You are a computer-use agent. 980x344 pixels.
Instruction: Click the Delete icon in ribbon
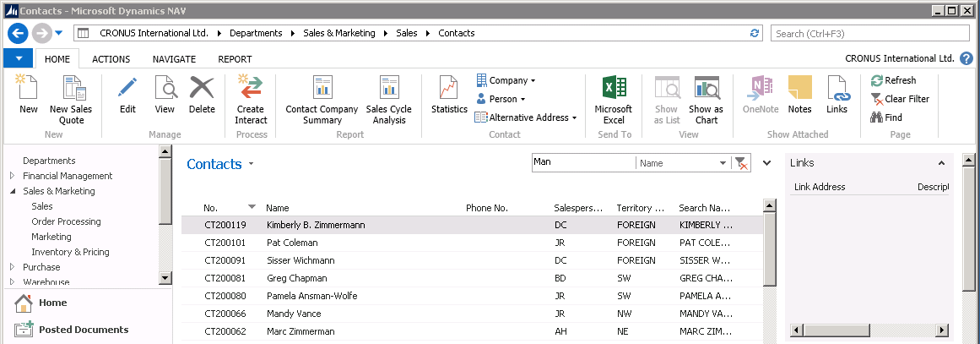202,88
